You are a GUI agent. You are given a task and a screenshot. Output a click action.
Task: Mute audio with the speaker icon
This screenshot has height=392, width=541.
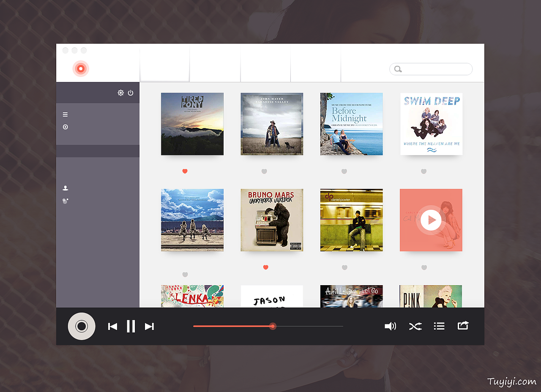pos(390,326)
